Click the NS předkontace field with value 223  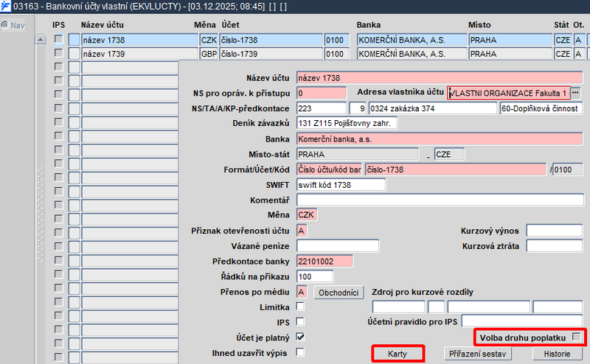(322, 108)
